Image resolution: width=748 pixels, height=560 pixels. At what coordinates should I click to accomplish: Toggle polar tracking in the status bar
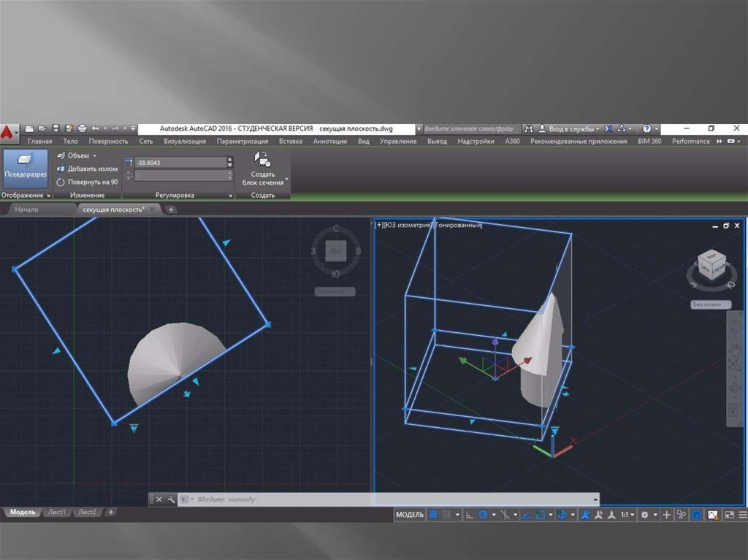pyautogui.click(x=482, y=515)
